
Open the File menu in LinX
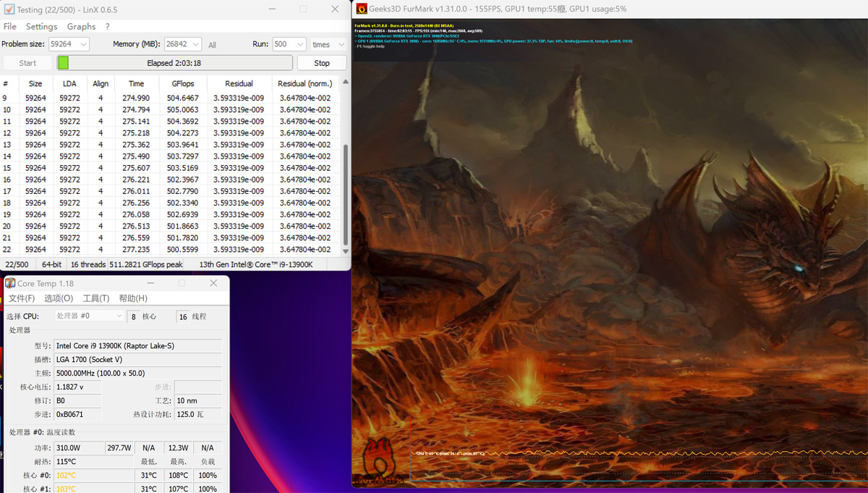point(10,26)
